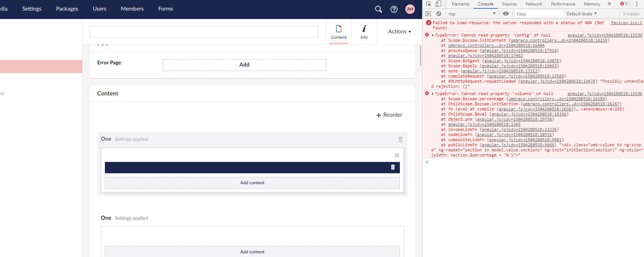The height and width of the screenshot is (257, 644).
Task: Switch to the Elements DevTools tab
Action: pos(461,4)
